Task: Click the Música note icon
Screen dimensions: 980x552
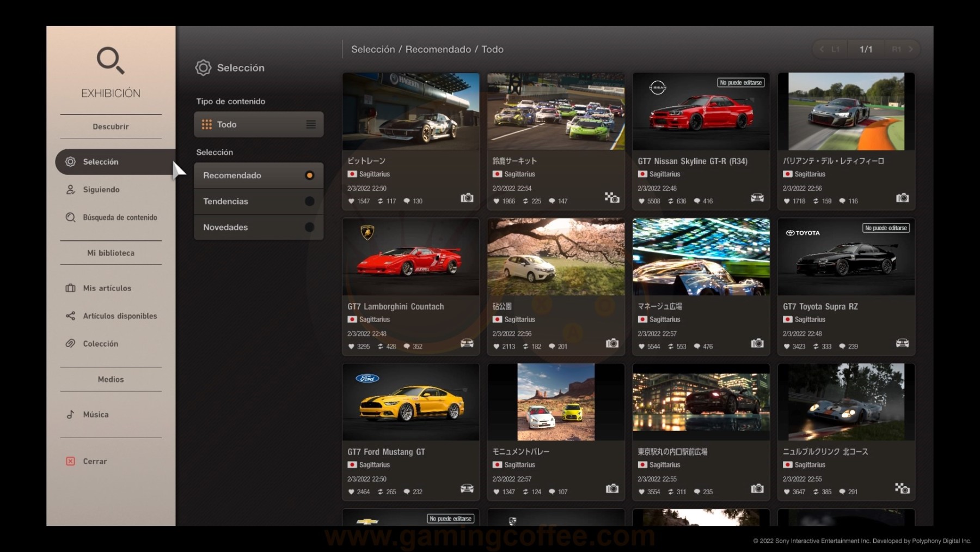Action: [x=70, y=415]
